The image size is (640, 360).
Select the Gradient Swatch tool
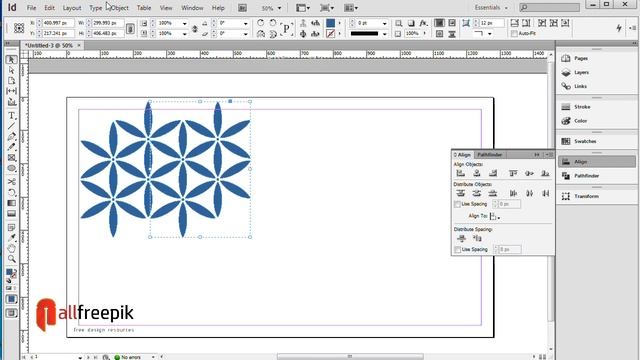point(11,203)
